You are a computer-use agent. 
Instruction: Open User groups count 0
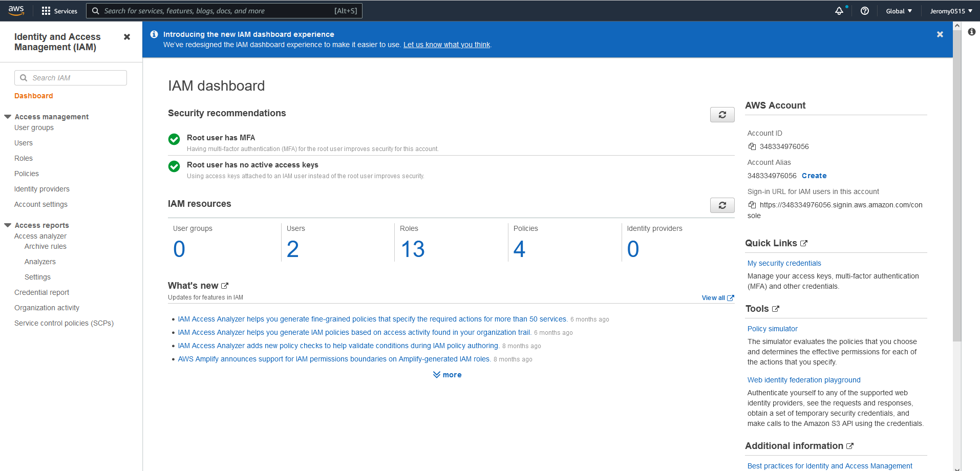[179, 249]
